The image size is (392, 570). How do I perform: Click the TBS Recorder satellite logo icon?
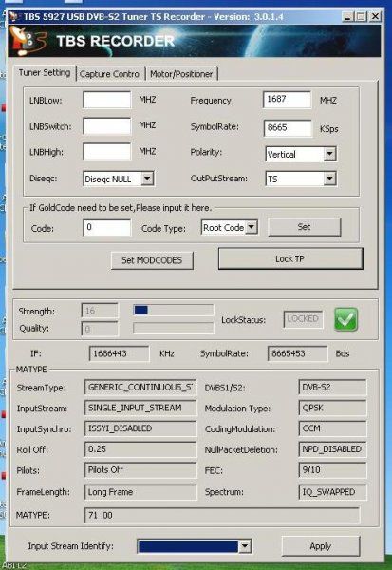[28, 41]
